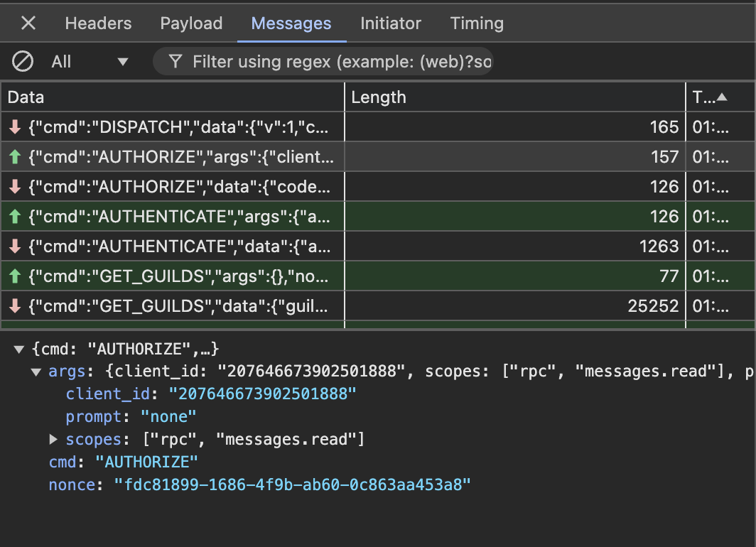Click the clear messages icon
The width and height of the screenshot is (756, 547).
click(x=23, y=62)
